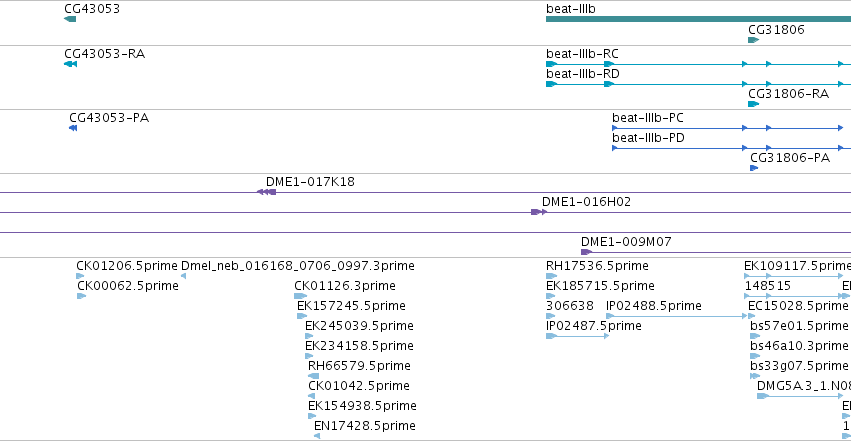The image size is (851, 441).
Task: Select the beat-IIIb-RC transcript line
Action: point(698,64)
